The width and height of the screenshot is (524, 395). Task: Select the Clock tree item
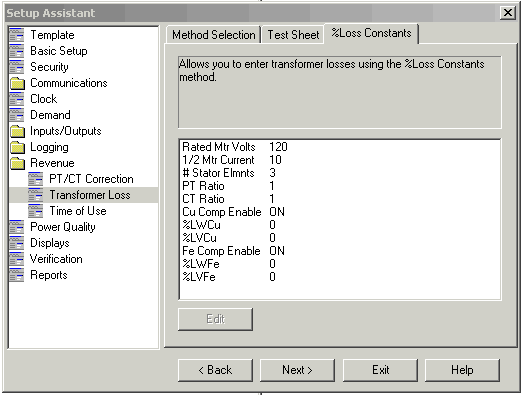point(44,99)
